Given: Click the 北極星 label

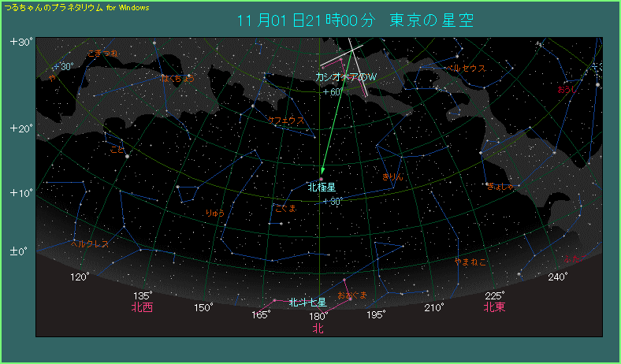Looking at the screenshot, I should coord(322,187).
